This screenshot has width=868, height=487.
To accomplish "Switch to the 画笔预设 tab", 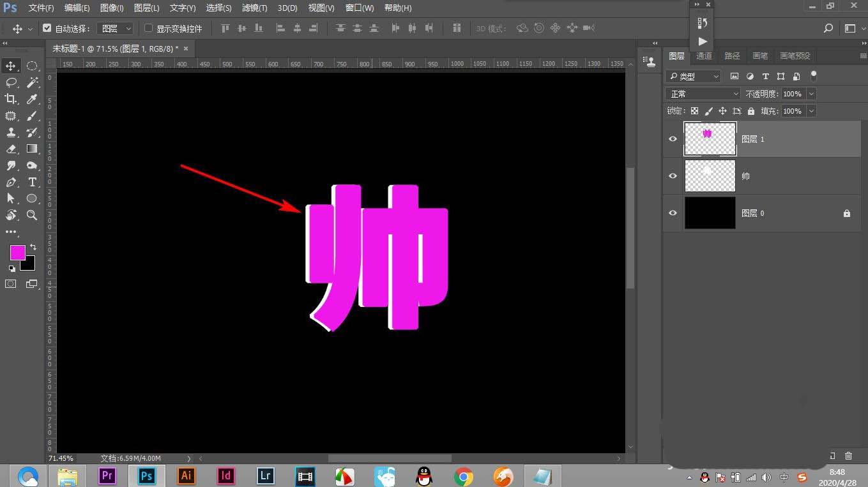I will [795, 56].
